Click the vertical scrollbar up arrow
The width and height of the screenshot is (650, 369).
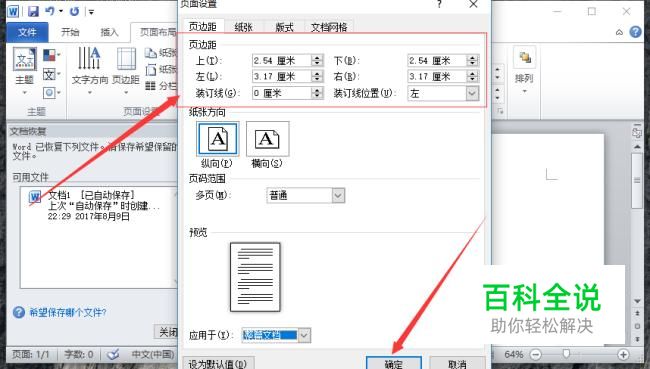click(x=637, y=147)
